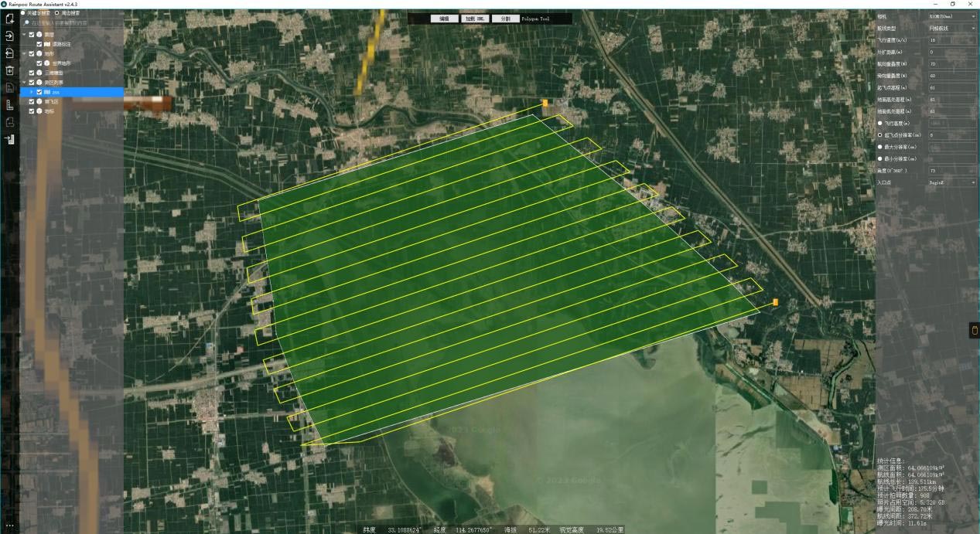Click the orange icon at right map edge
Screen dimensions: 980x534
974,331
